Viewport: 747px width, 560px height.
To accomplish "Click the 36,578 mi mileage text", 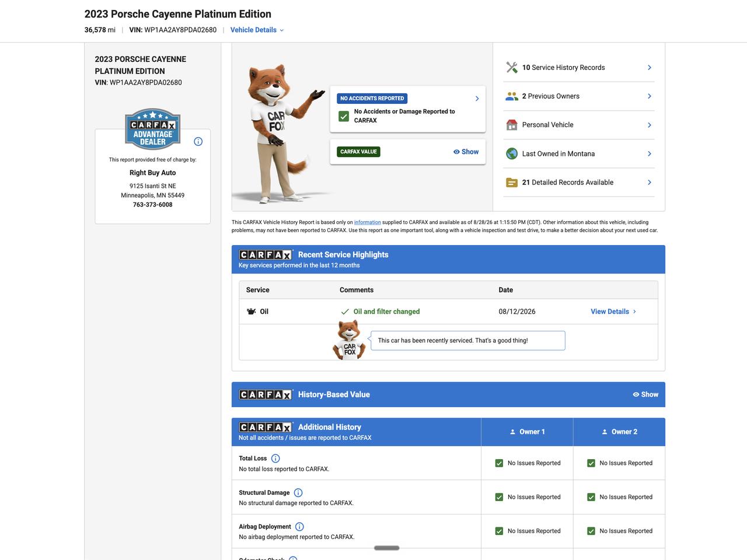I will click(100, 30).
